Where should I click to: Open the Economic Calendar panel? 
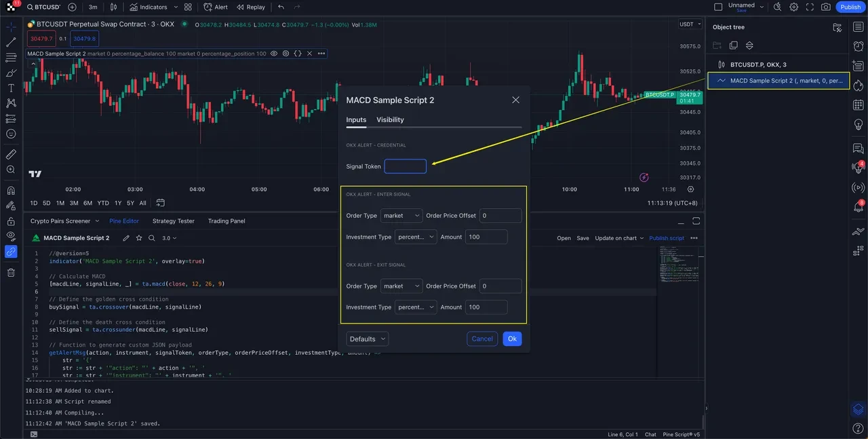(x=859, y=105)
